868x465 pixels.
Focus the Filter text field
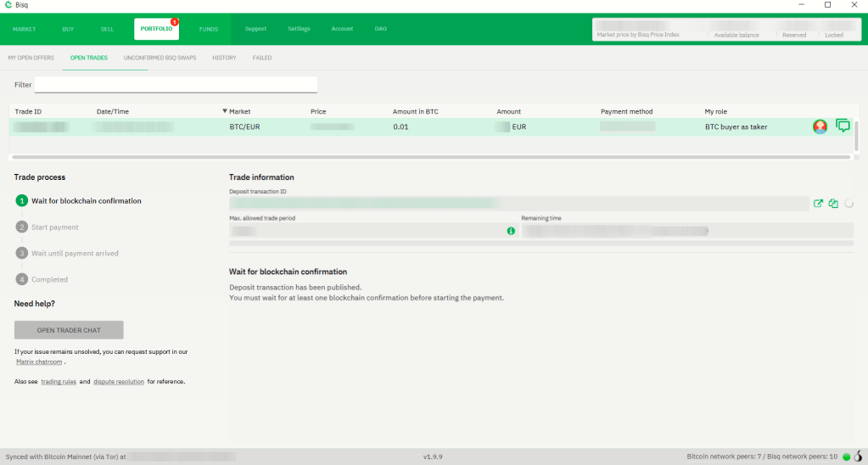click(x=176, y=85)
